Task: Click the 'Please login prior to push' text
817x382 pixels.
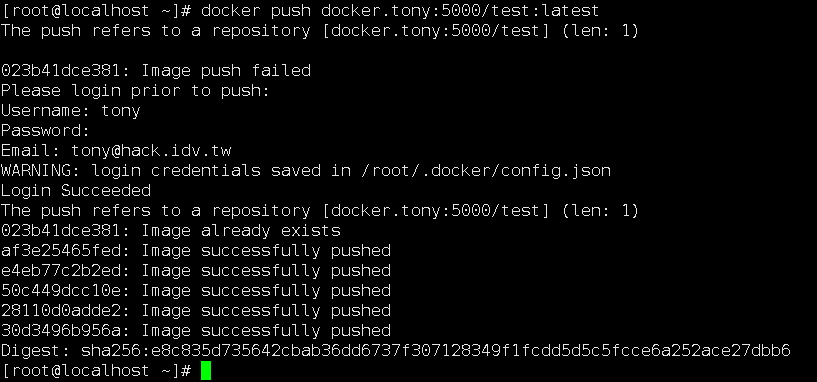Action: pos(135,91)
